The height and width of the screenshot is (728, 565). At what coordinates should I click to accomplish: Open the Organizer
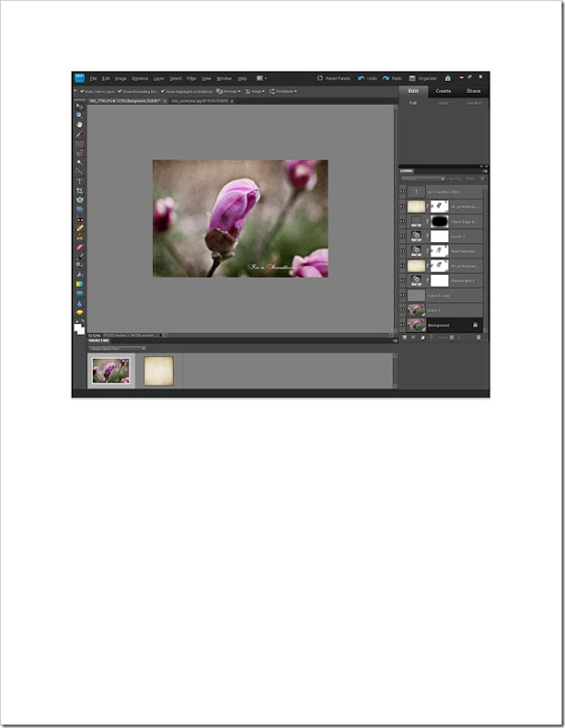[x=423, y=78]
